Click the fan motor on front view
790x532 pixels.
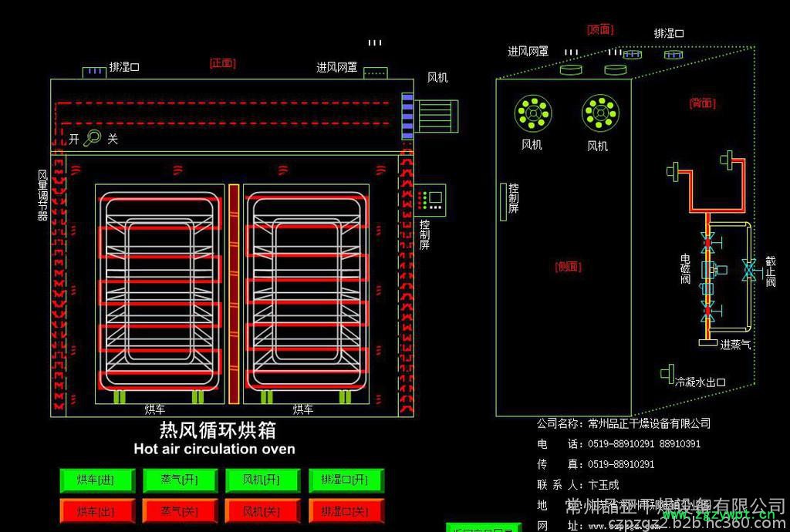435,116
